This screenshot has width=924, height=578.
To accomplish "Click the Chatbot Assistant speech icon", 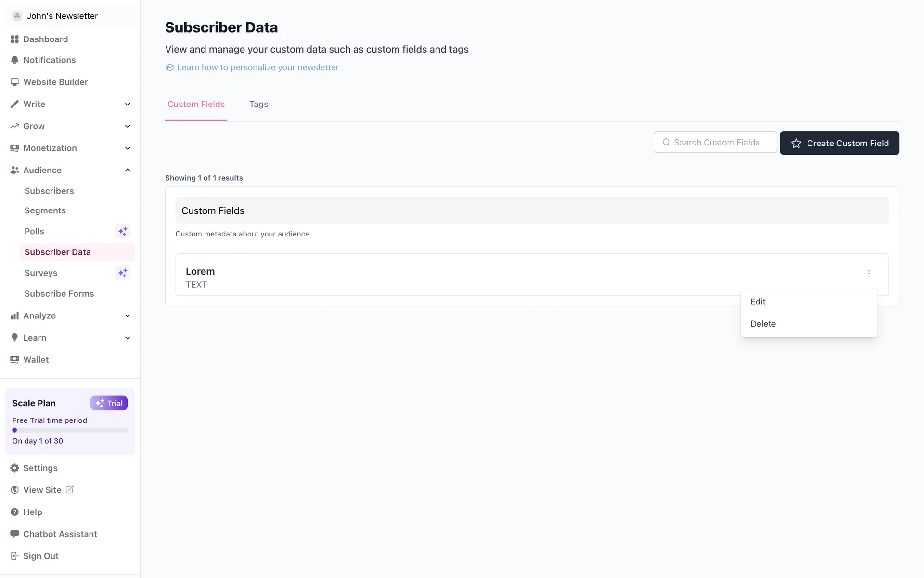I will tap(14, 534).
